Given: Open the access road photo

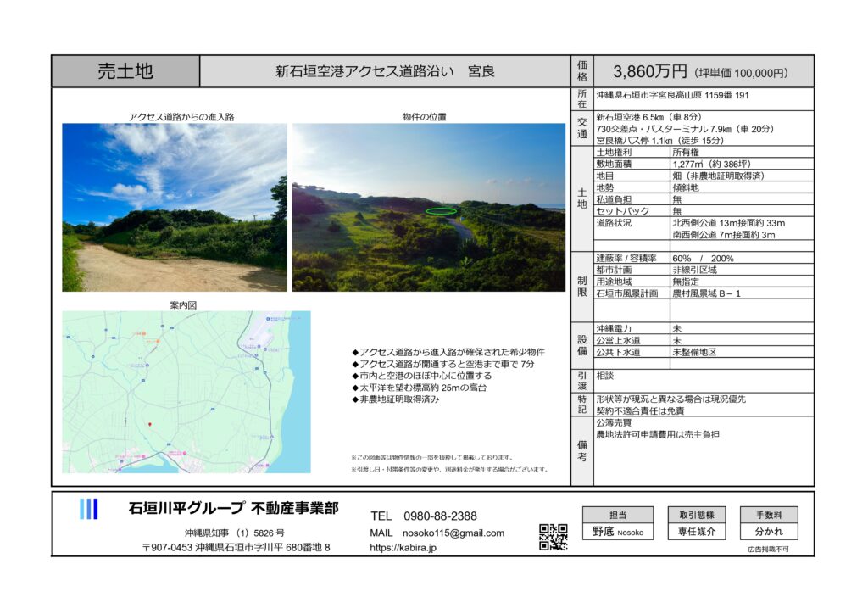Looking at the screenshot, I should [174, 208].
